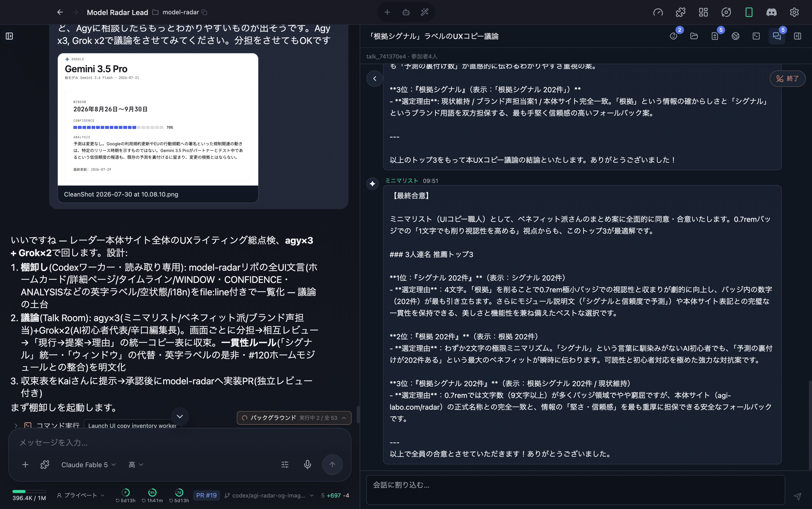
Task: Open the codex/agi-radar-og-imag branch dropdown
Action: tap(269, 495)
